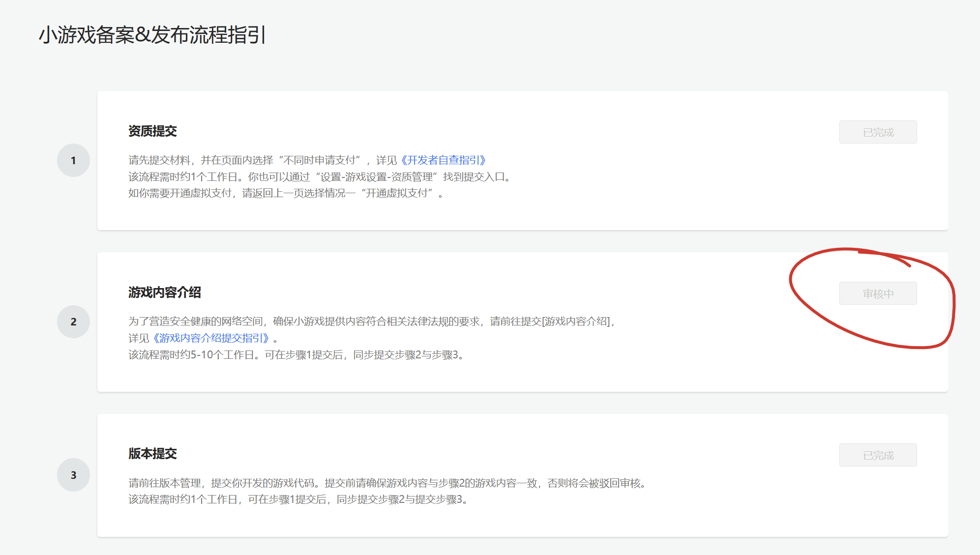The width and height of the screenshot is (980, 555).
Task: Open the 《开发者自查指引》 link
Action: point(443,160)
